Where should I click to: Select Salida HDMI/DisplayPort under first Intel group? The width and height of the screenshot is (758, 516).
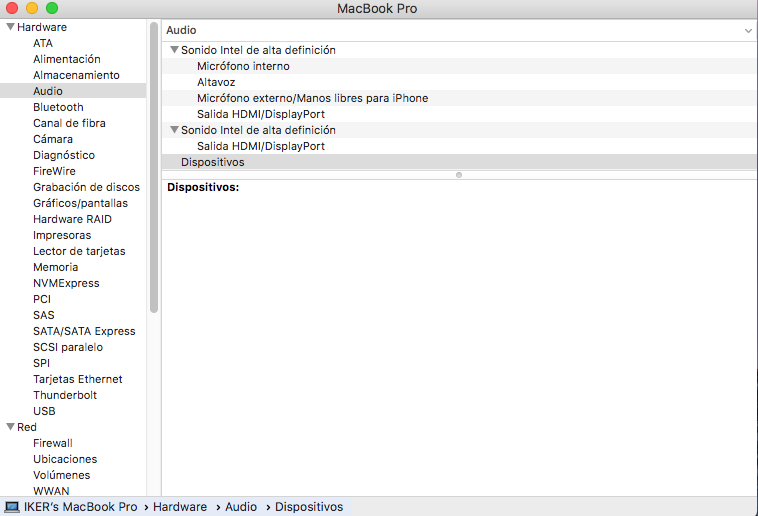click(459, 114)
